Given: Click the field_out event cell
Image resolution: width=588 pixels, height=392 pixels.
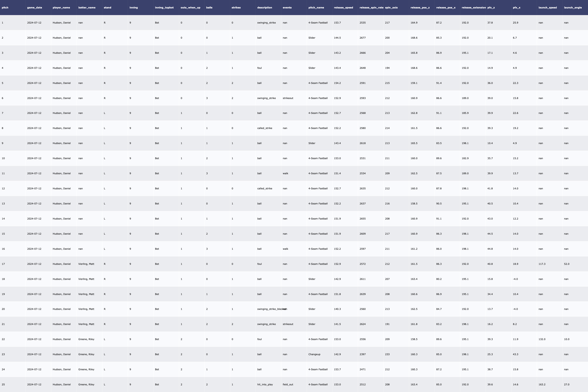Looking at the screenshot, I should coord(288,385).
